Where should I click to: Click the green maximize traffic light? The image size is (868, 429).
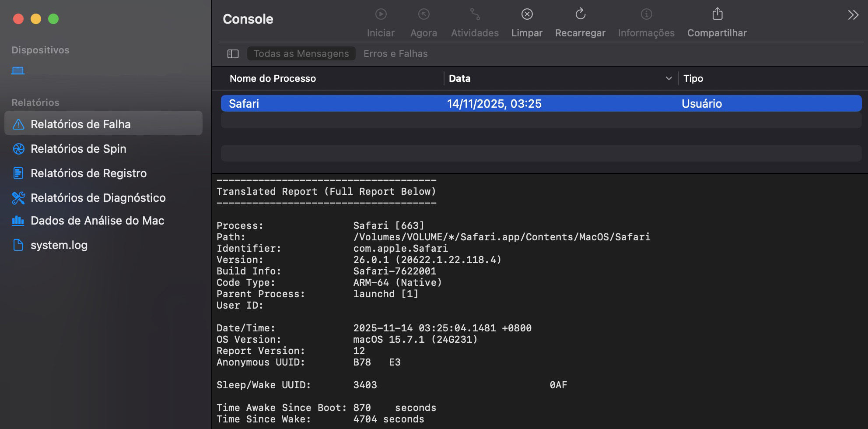[53, 19]
